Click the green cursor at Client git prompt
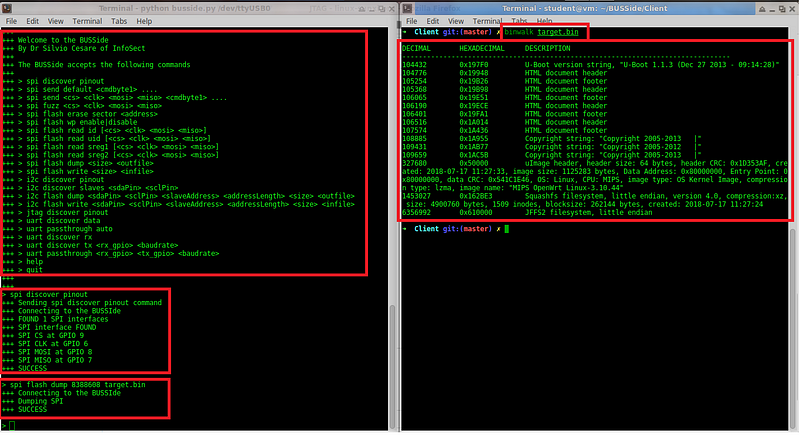This screenshot has height=435, width=800. click(507, 229)
